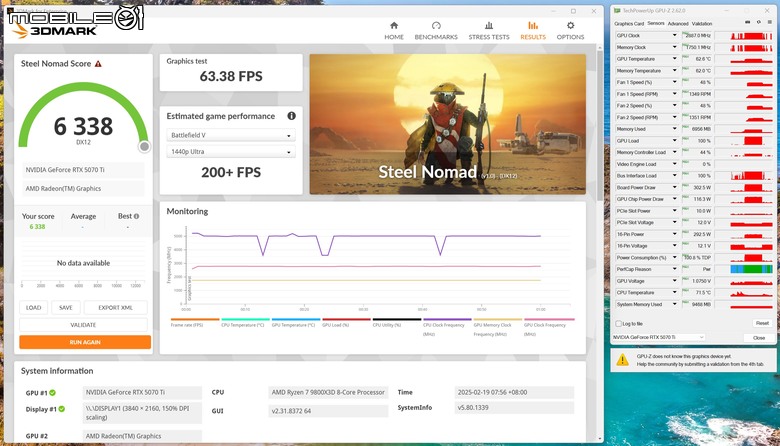Click the yellow warning triangle in GPU-Z notice
This screenshot has height=446, width=780.
tap(622, 359)
